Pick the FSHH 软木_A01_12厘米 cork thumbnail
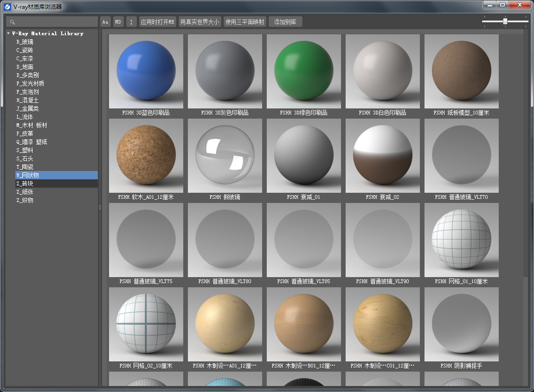The image size is (534, 392). click(146, 156)
